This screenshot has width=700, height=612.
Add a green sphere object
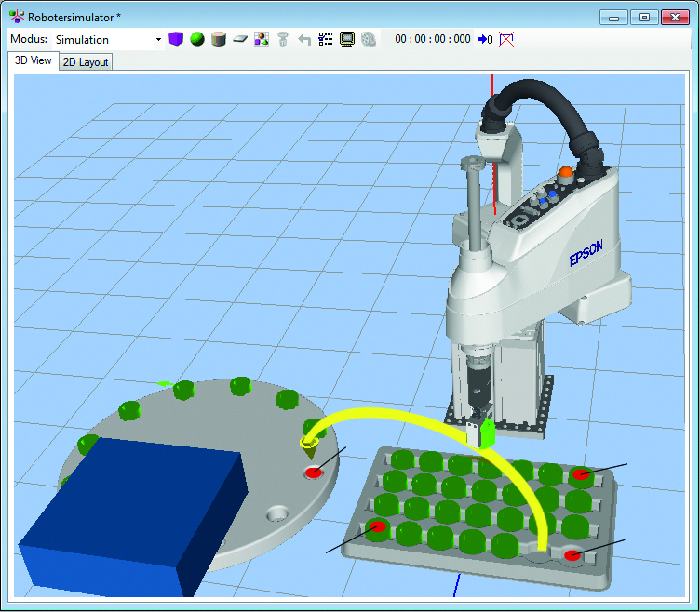tap(197, 39)
